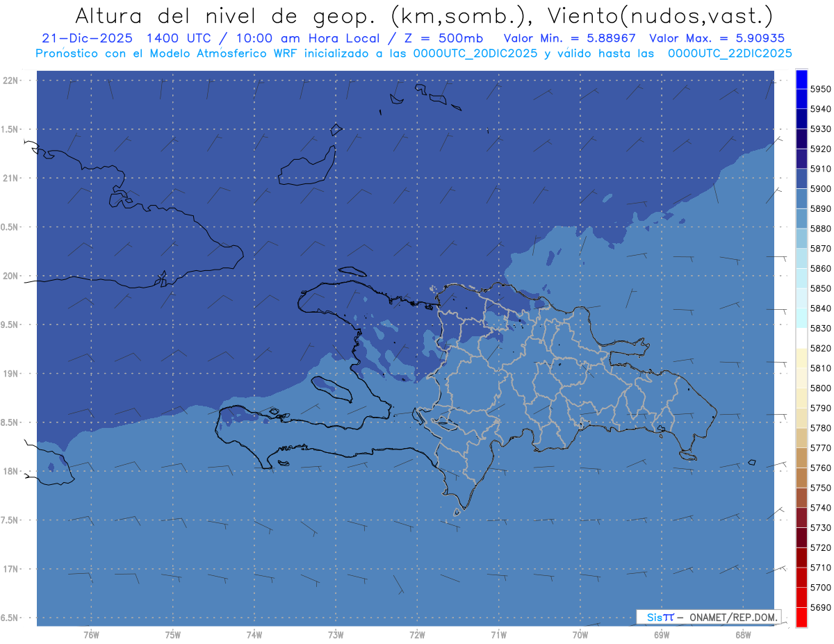The image size is (834, 644).
Task: Click 'Valor Max. = 5.90935' value
Action: [716, 38]
